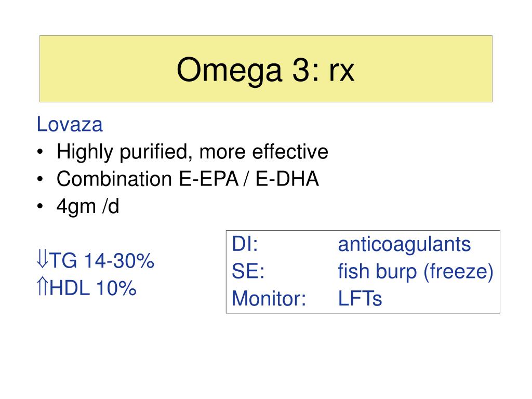Click the 'Omega 3: rx' slide title
Screen dimensions: 532x399
[x=265, y=71]
